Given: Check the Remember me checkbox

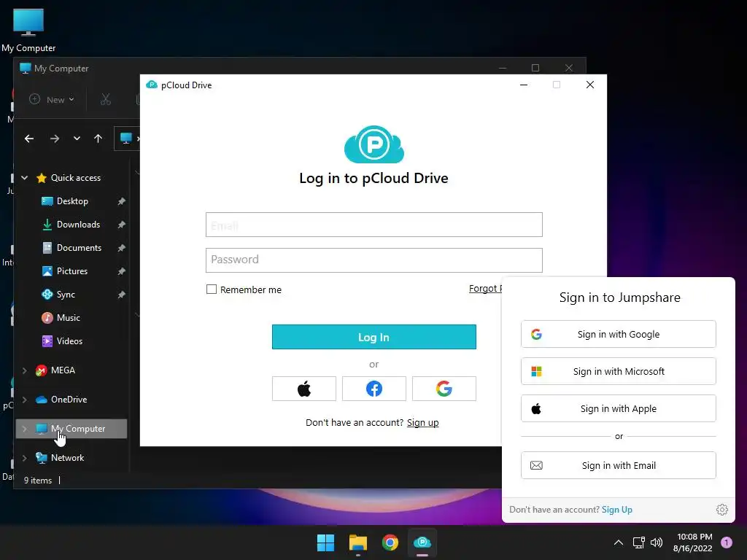Looking at the screenshot, I should pos(212,289).
